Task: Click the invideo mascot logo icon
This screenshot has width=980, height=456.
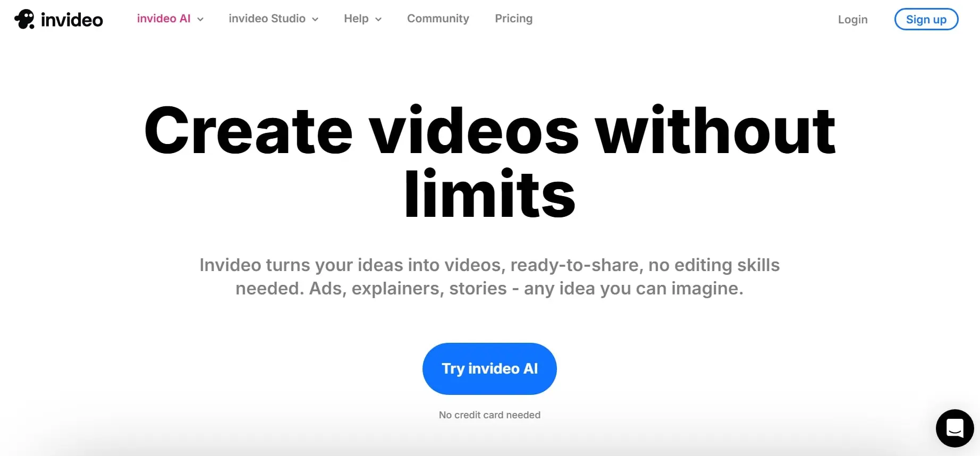Action: tap(24, 19)
